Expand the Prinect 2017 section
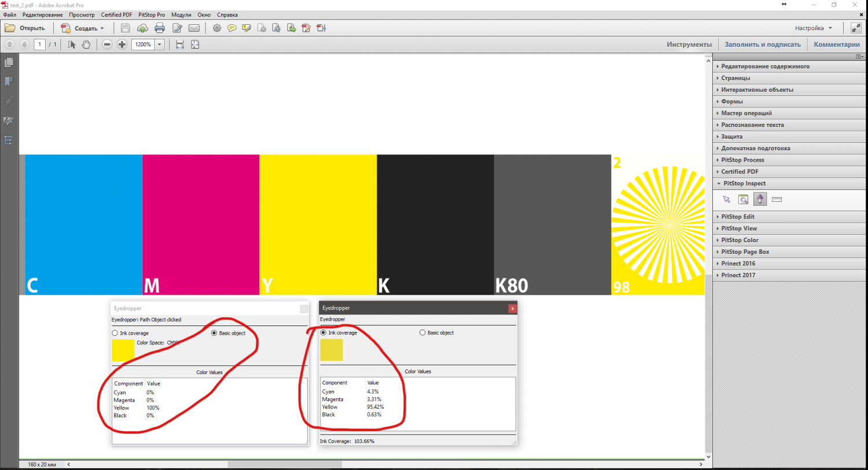 789,275
